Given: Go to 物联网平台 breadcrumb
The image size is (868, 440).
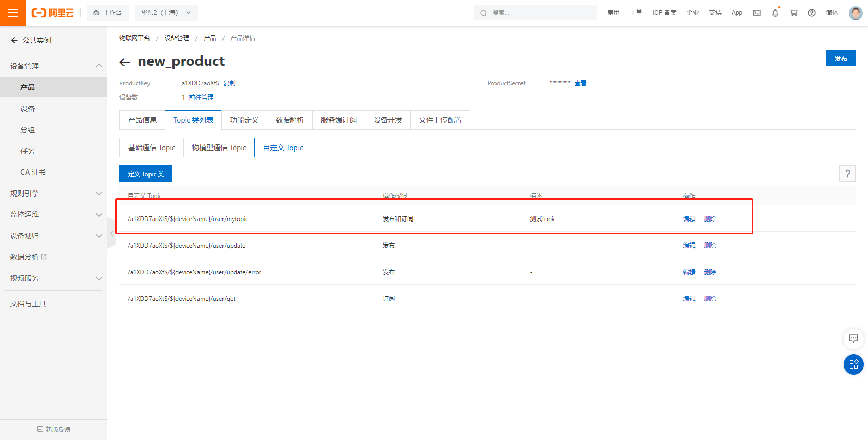Looking at the screenshot, I should (135, 38).
